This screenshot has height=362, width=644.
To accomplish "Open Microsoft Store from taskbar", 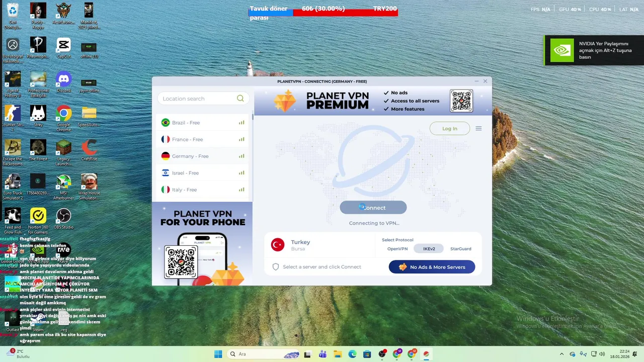I will pos(367,354).
